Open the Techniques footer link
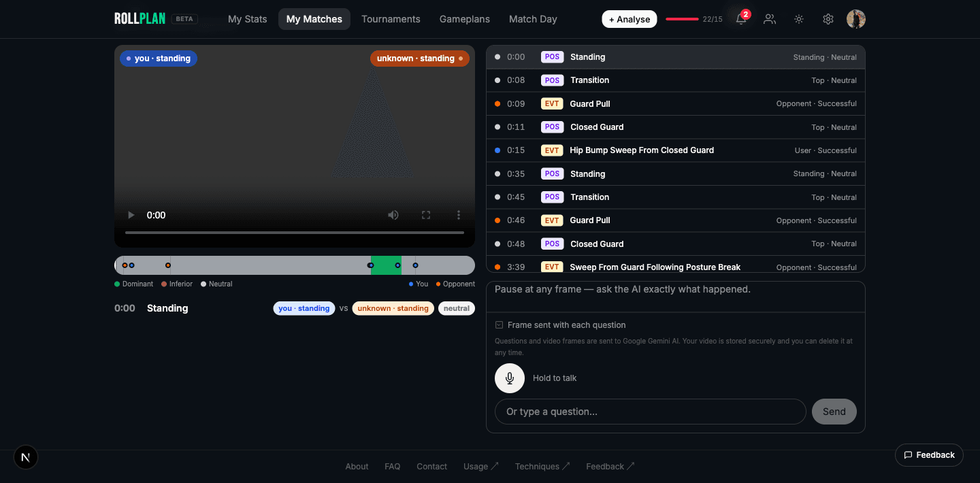 [542, 467]
